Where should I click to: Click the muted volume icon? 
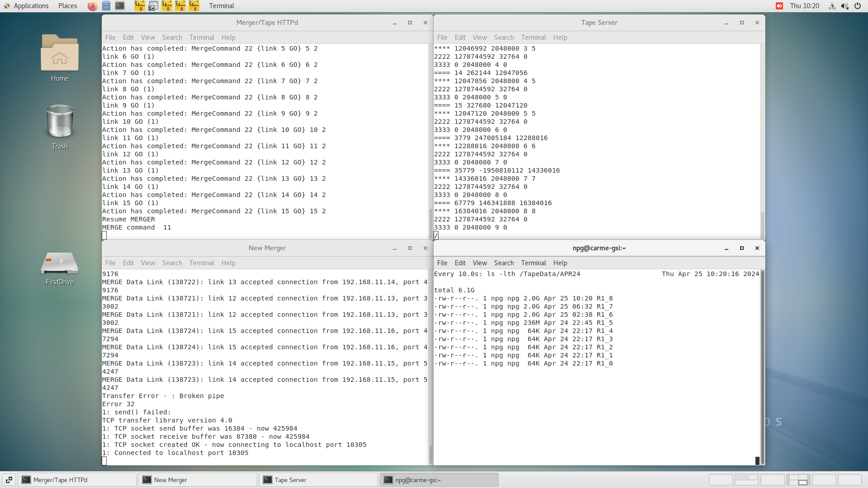844,6
